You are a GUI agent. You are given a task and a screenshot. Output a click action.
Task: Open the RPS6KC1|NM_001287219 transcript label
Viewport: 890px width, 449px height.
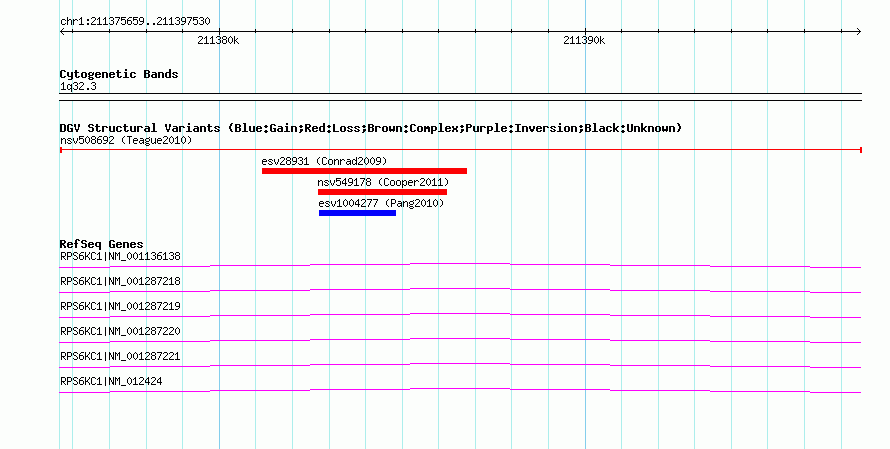tap(120, 307)
